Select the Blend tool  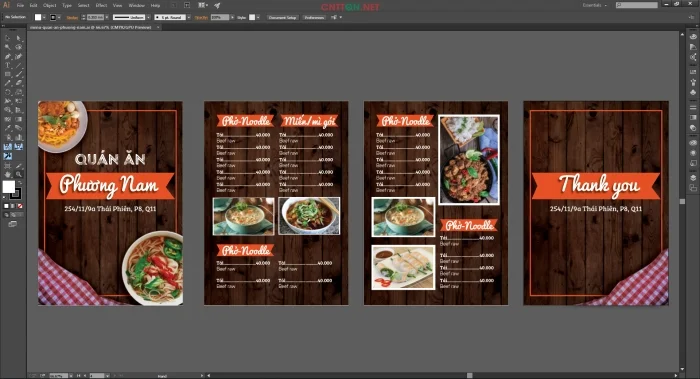[x=18, y=129]
